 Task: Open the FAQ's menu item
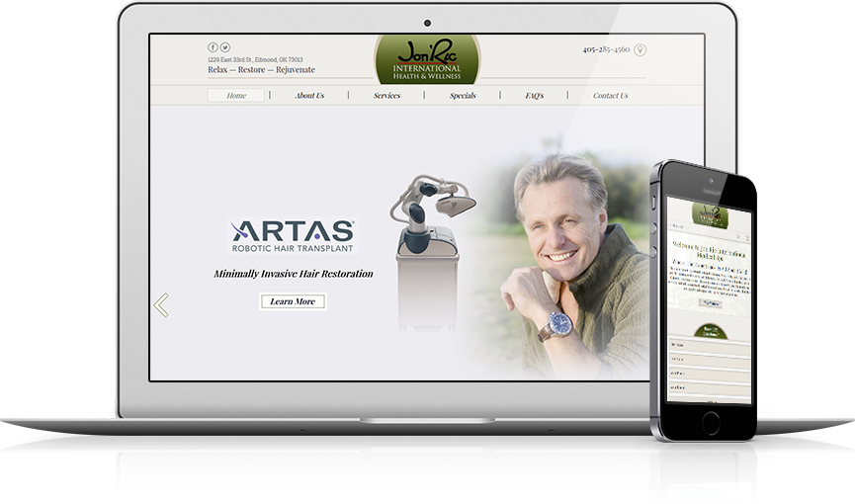point(535,96)
